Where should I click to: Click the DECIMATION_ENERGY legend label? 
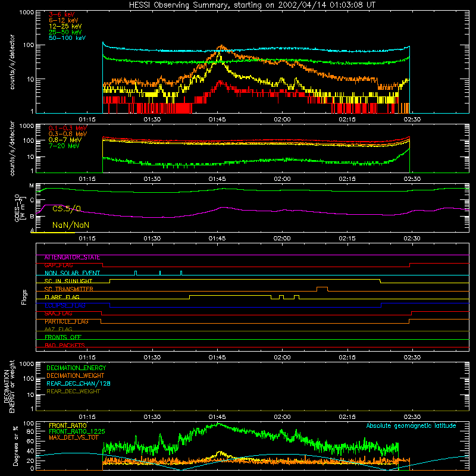click(76, 368)
